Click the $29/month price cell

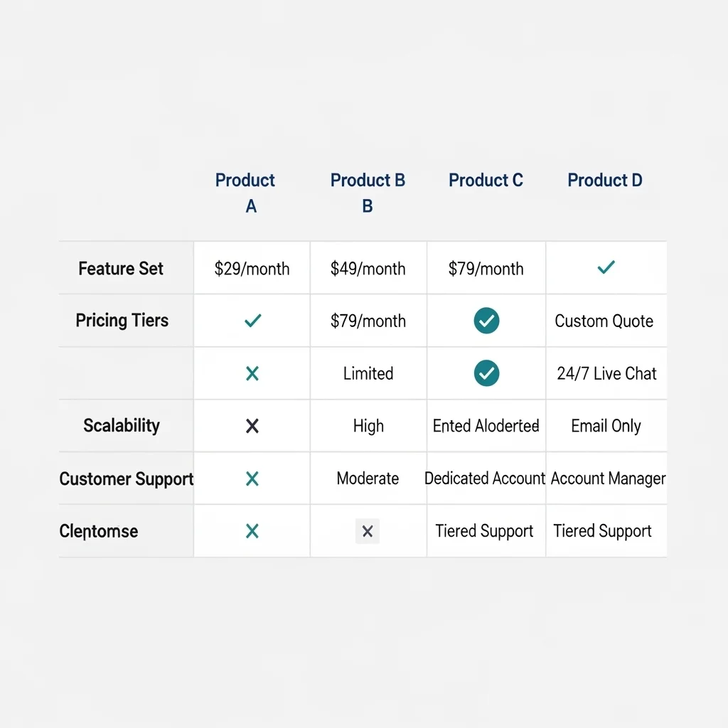pyautogui.click(x=252, y=269)
